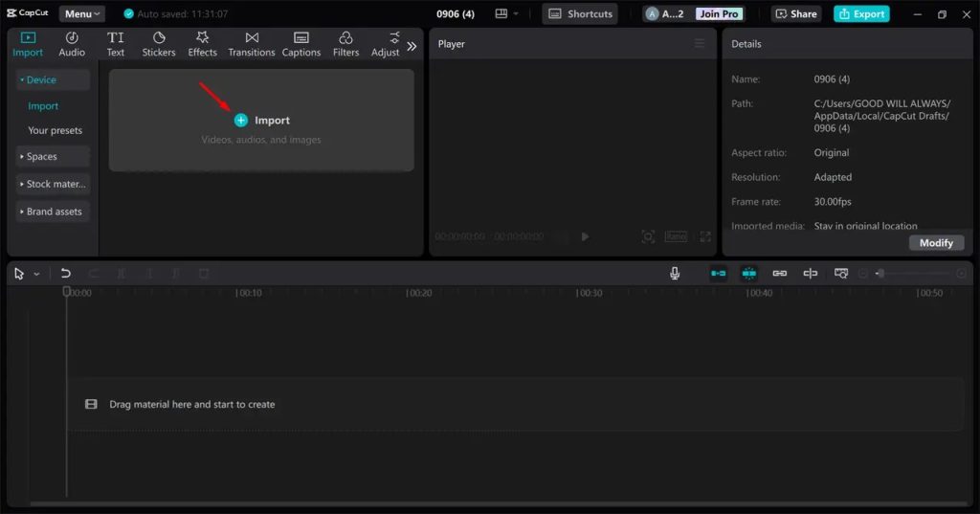Image resolution: width=980 pixels, height=514 pixels.
Task: Click the Modify button in Details
Action: click(936, 243)
